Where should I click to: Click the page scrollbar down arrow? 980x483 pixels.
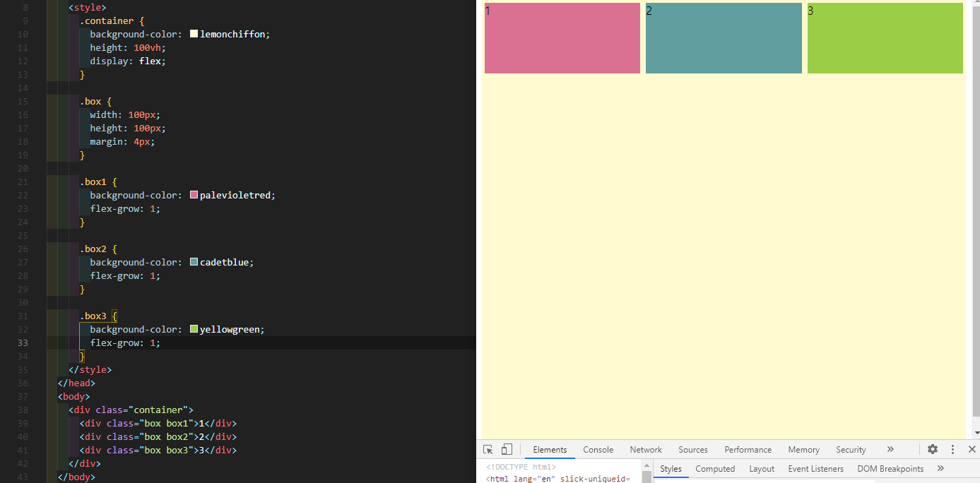tap(976, 432)
